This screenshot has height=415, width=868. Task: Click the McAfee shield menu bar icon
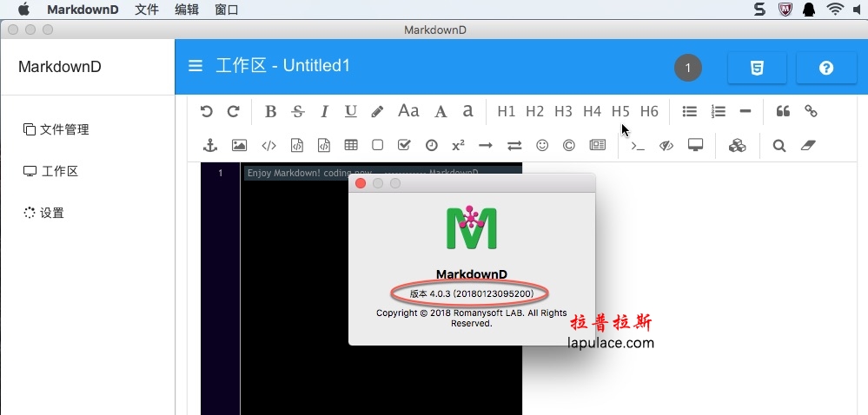pos(785,9)
